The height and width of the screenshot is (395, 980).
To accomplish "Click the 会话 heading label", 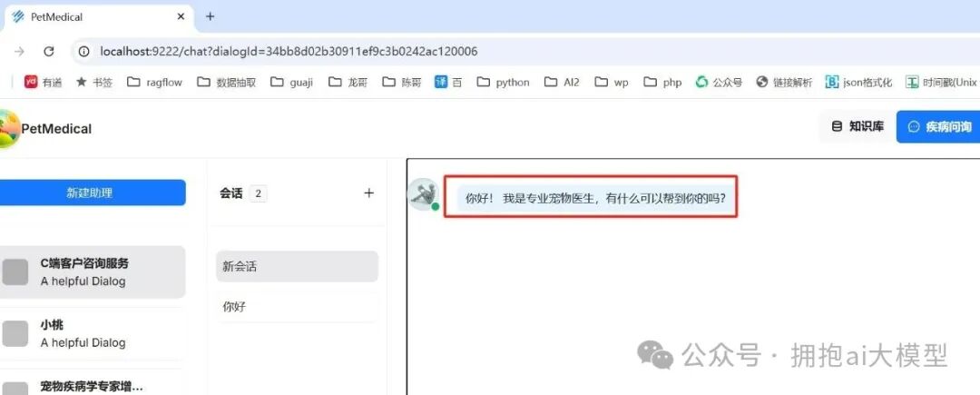I will 230,193.
